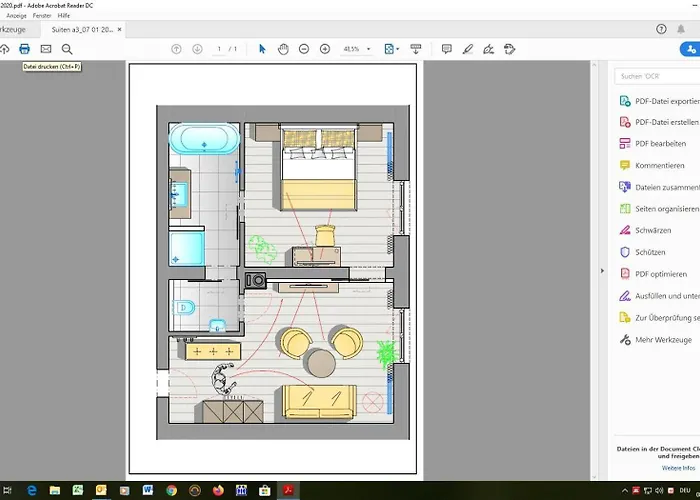The image size is (700, 500).
Task: Open the zoom level dropdown at 41.5%
Action: (x=368, y=48)
